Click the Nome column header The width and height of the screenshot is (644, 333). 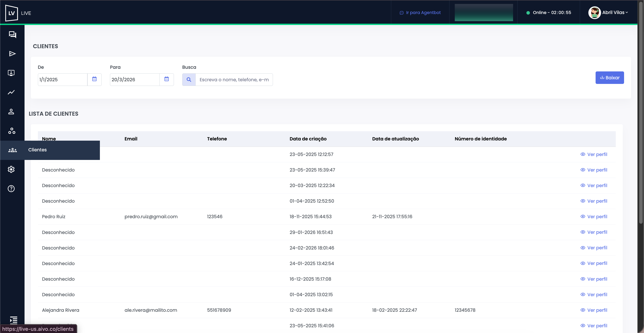click(49, 138)
